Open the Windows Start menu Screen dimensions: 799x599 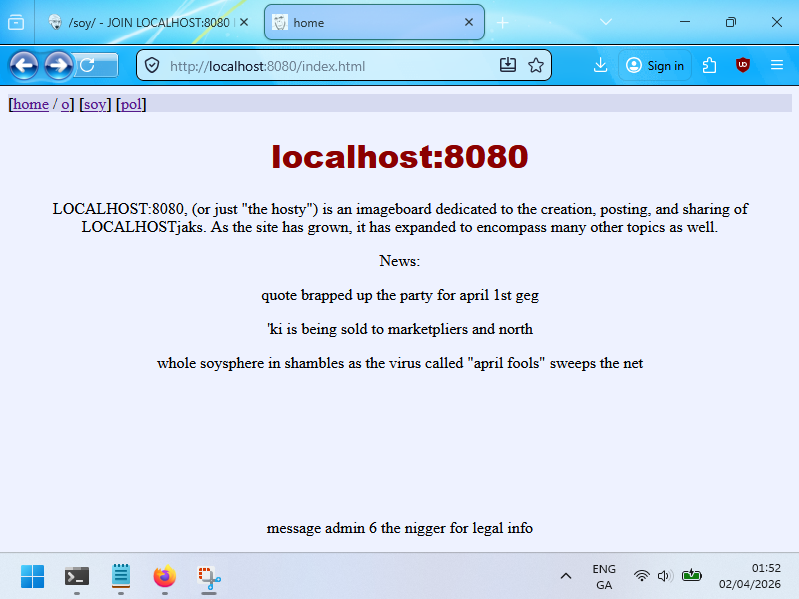point(32,576)
